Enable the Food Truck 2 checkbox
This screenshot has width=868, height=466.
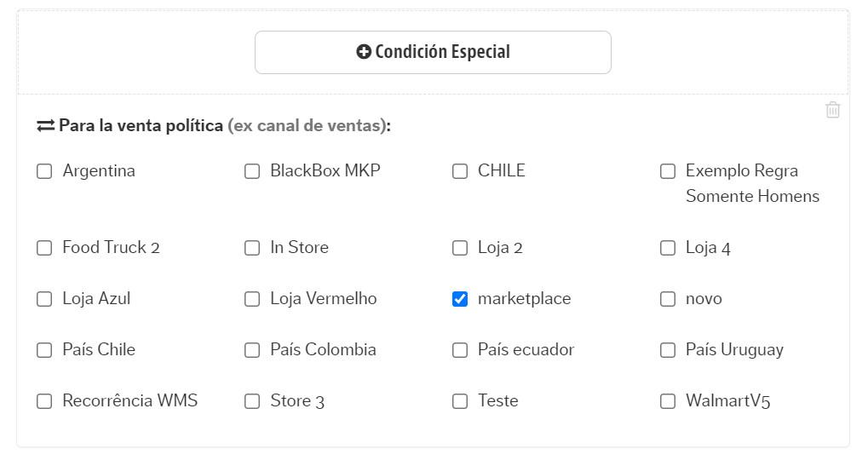click(x=44, y=248)
